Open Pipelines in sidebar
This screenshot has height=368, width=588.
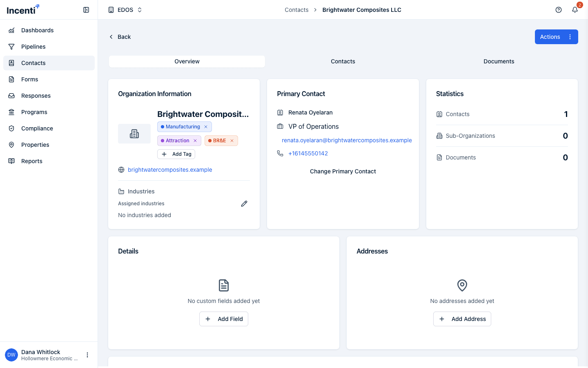tap(49, 47)
